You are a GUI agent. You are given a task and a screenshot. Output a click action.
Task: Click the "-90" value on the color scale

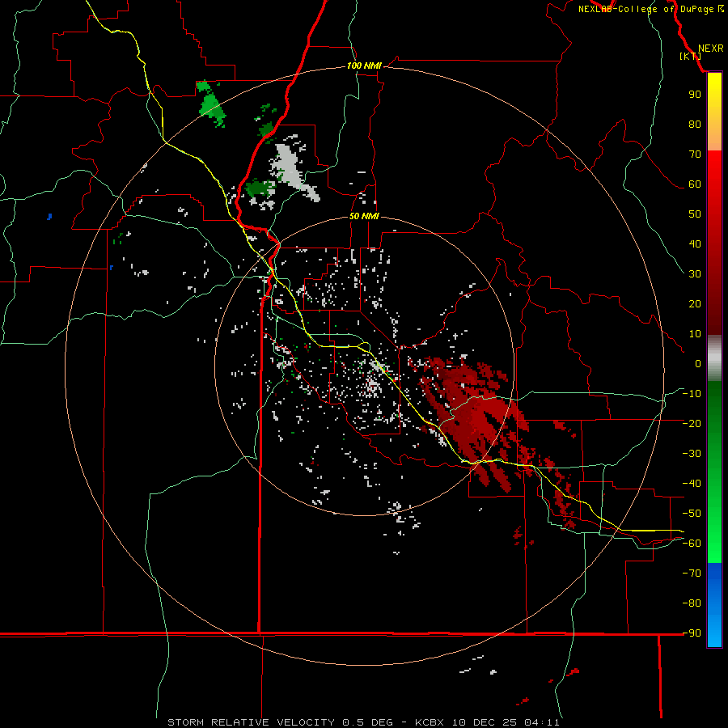[692, 633]
